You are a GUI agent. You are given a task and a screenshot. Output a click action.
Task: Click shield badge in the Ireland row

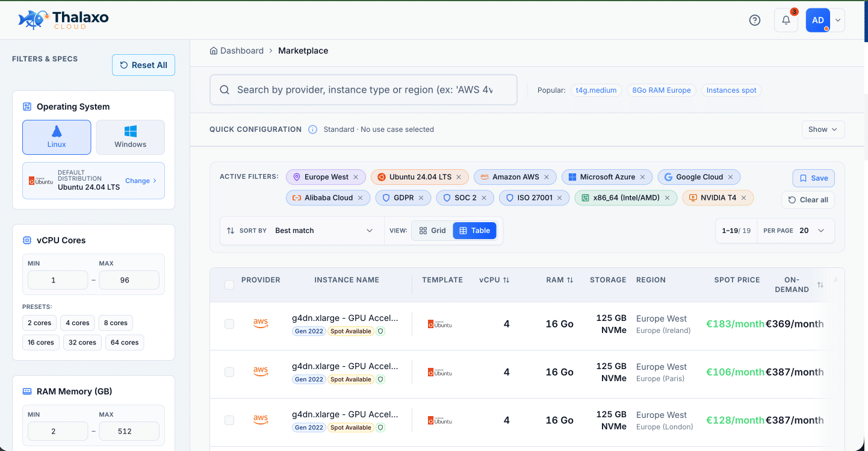tap(380, 331)
